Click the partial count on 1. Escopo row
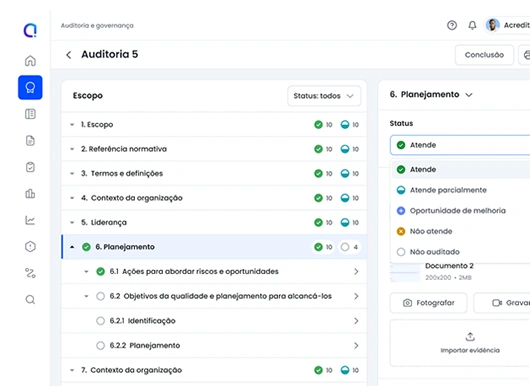The height and width of the screenshot is (386, 530). [x=350, y=124]
